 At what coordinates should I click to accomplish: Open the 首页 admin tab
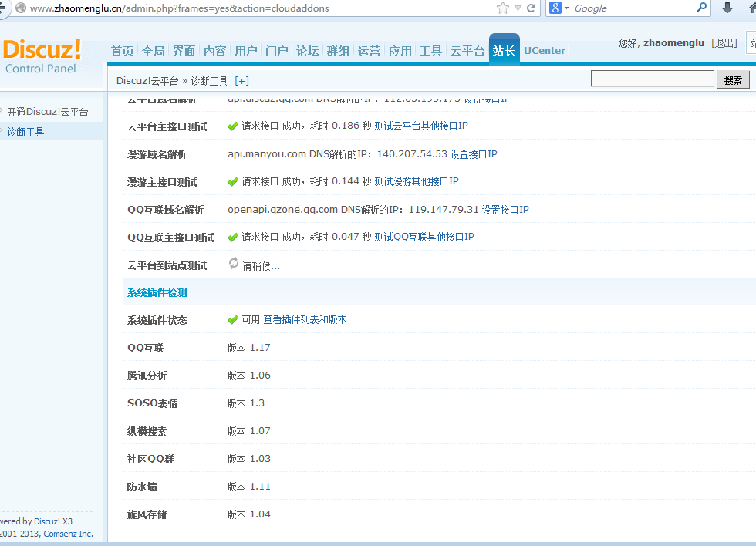point(123,51)
